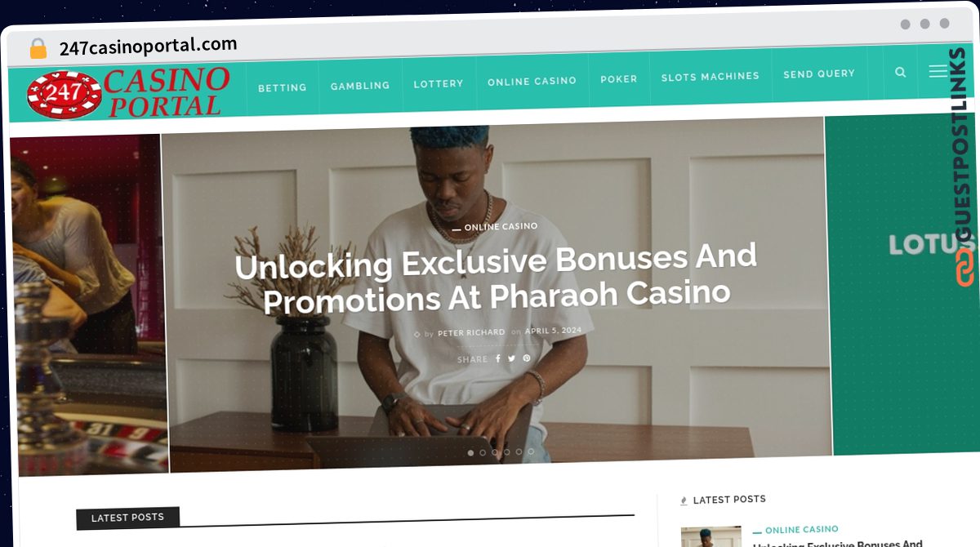Open Unlocking Exclusive Bonuses article headline
Screen dimensions: 980x547
click(x=496, y=279)
